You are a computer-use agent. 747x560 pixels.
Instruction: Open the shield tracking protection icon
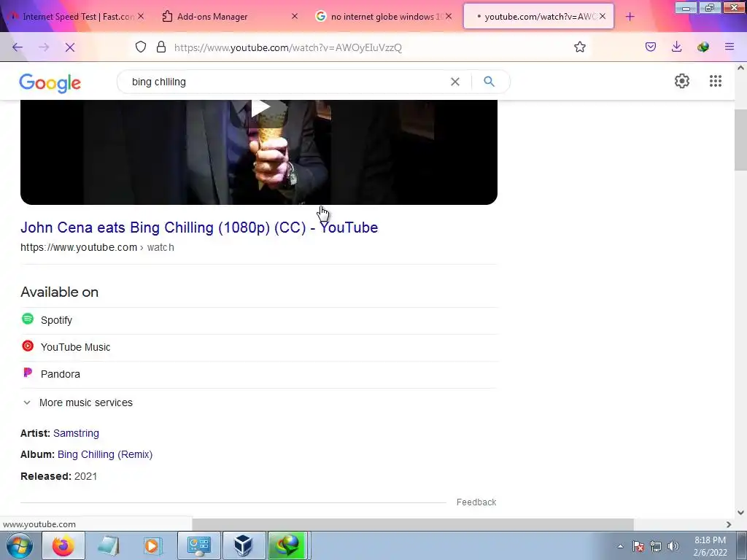(141, 47)
